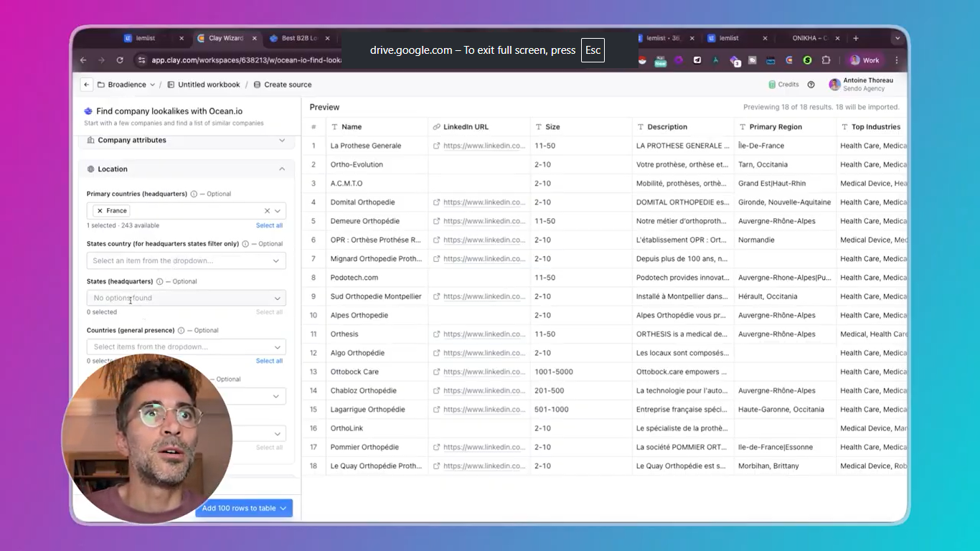Open site information icon in address bar
This screenshot has height=551, width=980.
click(141, 60)
